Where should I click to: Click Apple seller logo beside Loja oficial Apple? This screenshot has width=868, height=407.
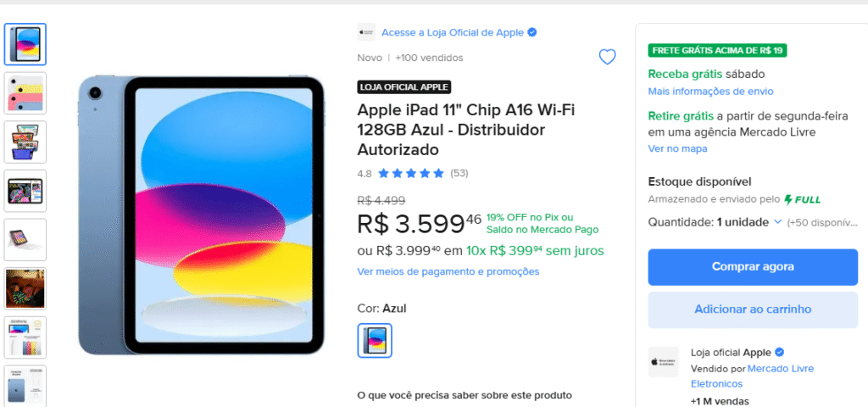663,362
